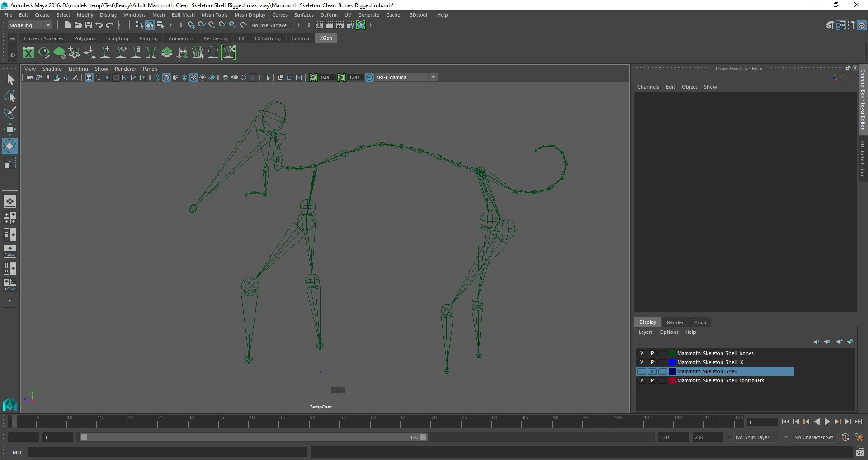Activate the Scale tool
This screenshot has height=460, width=868.
pyautogui.click(x=10, y=163)
